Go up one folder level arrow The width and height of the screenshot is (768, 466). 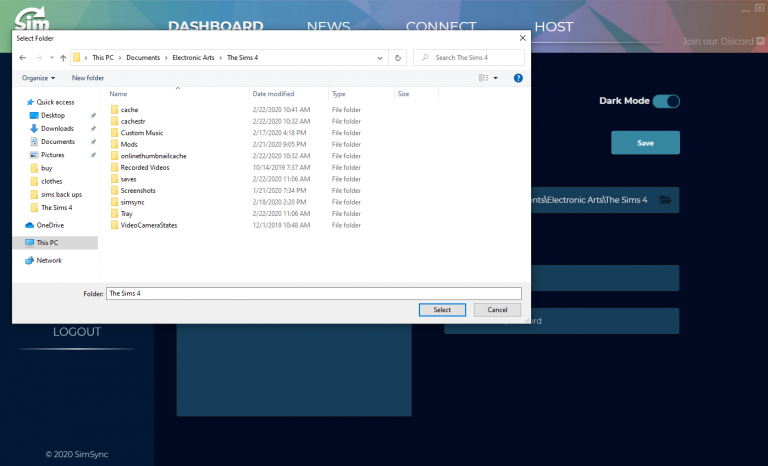[63, 58]
